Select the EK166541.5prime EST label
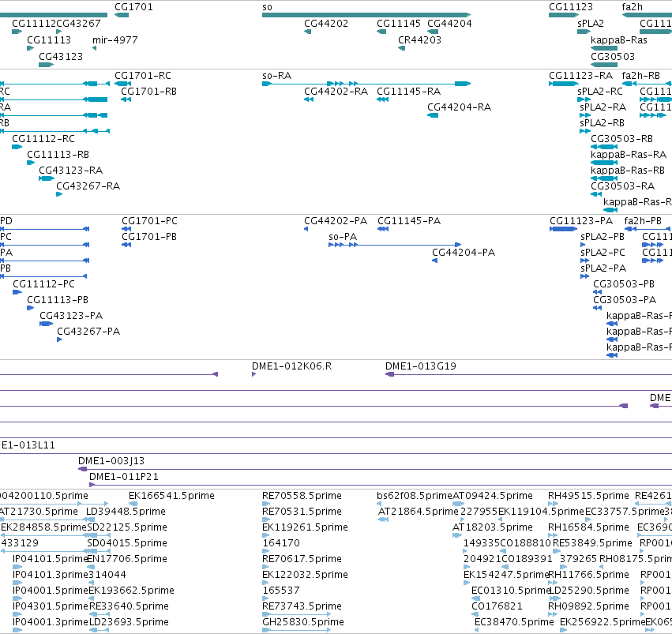Image resolution: width=672 pixels, height=634 pixels. [171, 496]
